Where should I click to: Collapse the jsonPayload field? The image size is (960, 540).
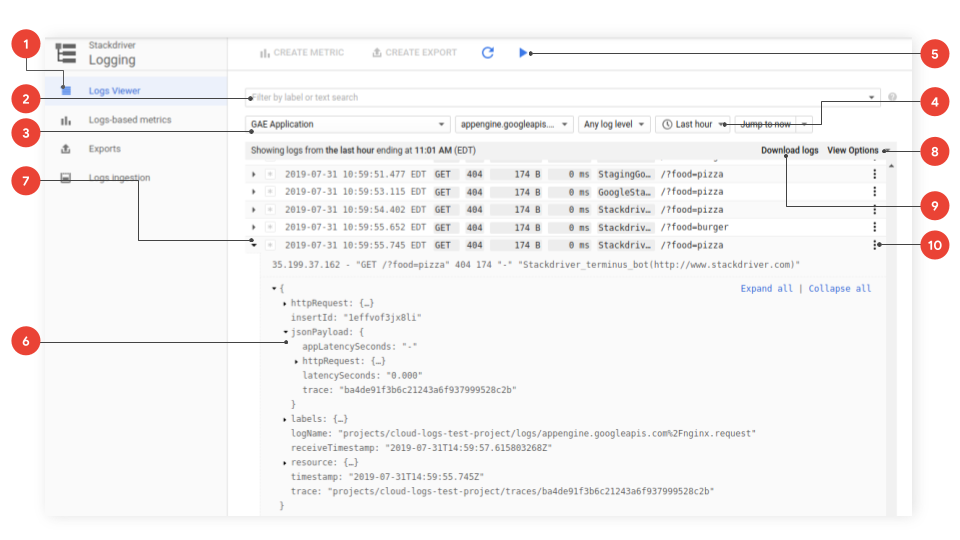click(285, 332)
